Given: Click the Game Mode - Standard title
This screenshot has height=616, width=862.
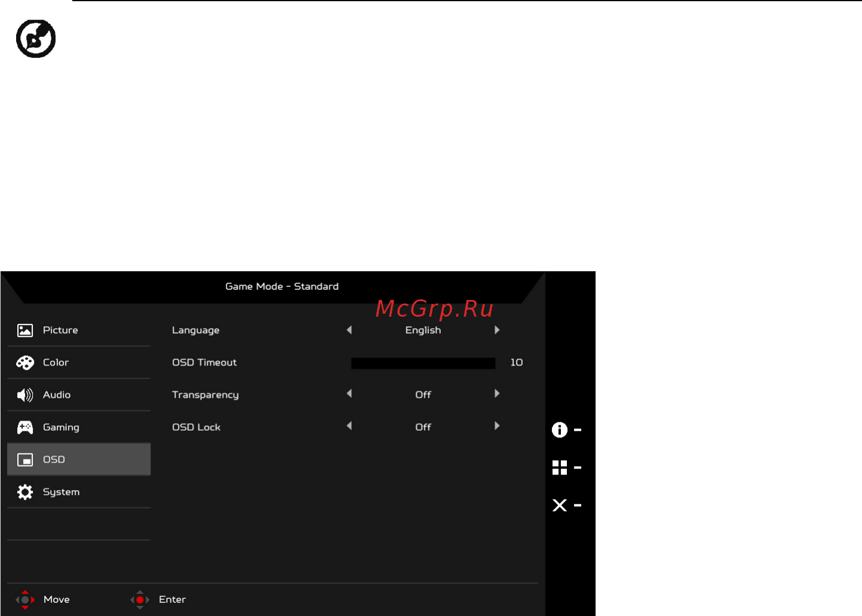Looking at the screenshot, I should point(282,287).
